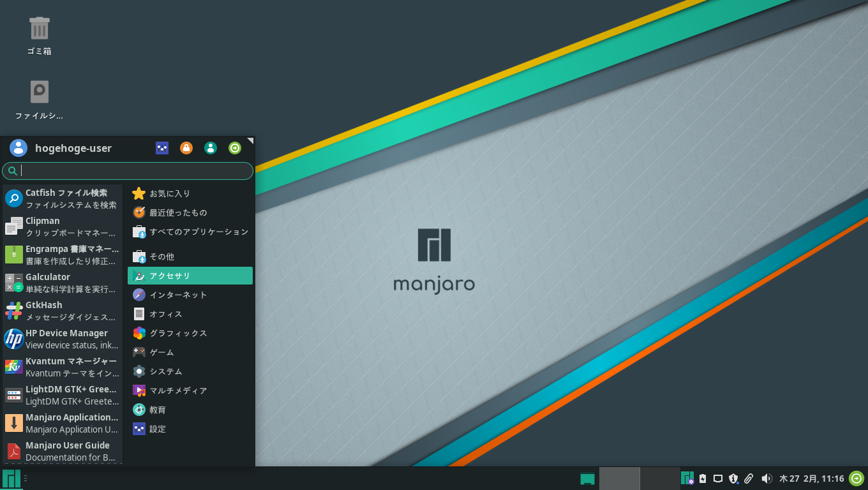This screenshot has width=868, height=490.
Task: Launch HP Device Manager
Action: 62,339
